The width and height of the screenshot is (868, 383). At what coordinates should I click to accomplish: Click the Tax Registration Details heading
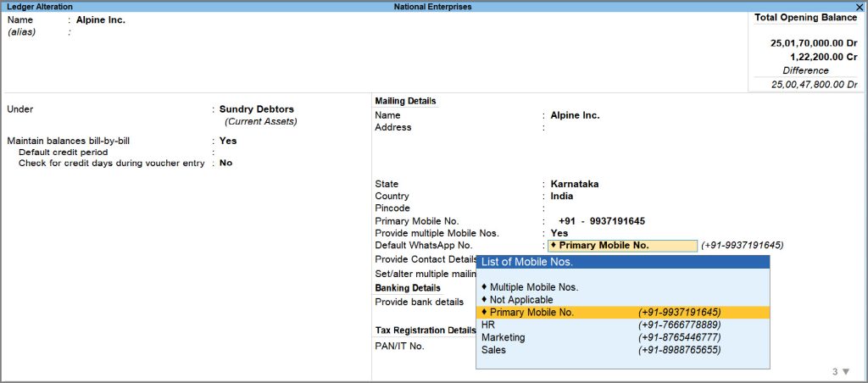(x=426, y=330)
